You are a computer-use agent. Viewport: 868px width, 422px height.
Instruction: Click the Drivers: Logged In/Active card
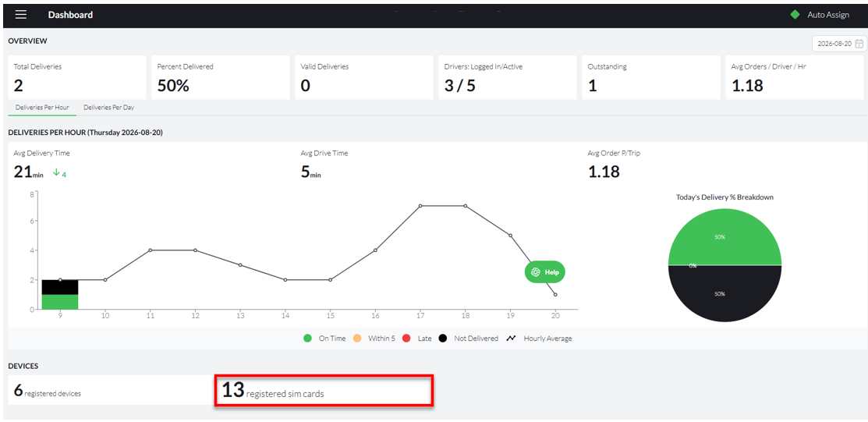click(x=508, y=77)
